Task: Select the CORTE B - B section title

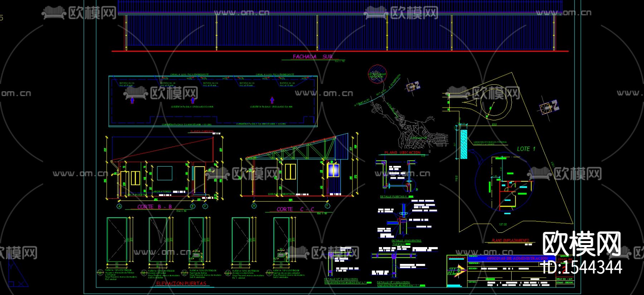Action: [155, 207]
